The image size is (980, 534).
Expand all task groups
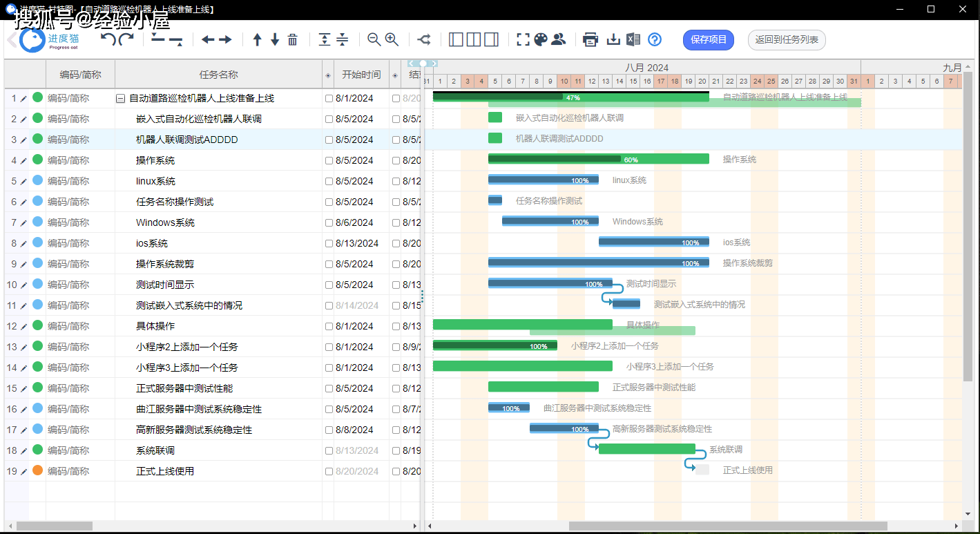[325, 39]
